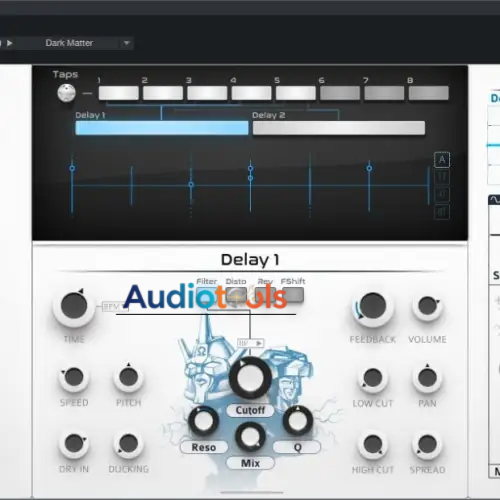
Task: Select the tap handle on the leftmost timeline line
Action: pos(72,168)
